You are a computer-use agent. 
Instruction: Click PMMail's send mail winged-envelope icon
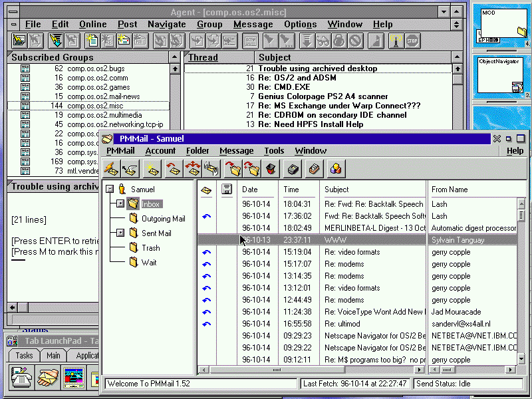click(x=130, y=169)
